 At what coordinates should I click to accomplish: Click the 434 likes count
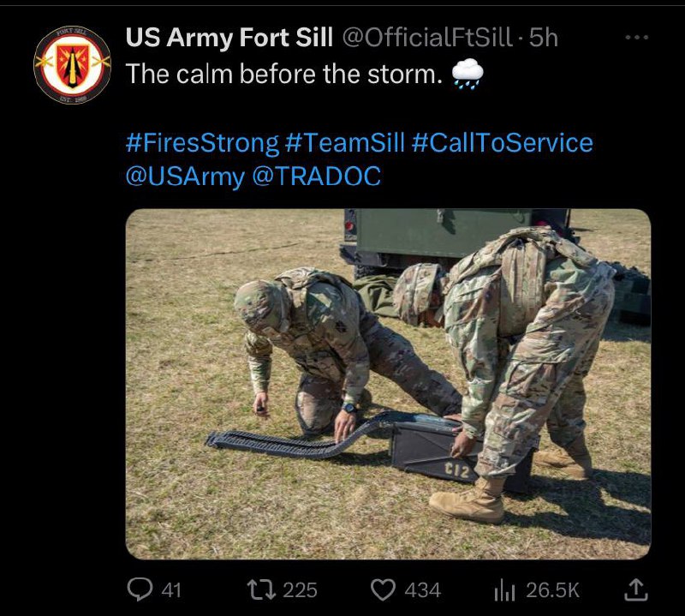coord(422,590)
